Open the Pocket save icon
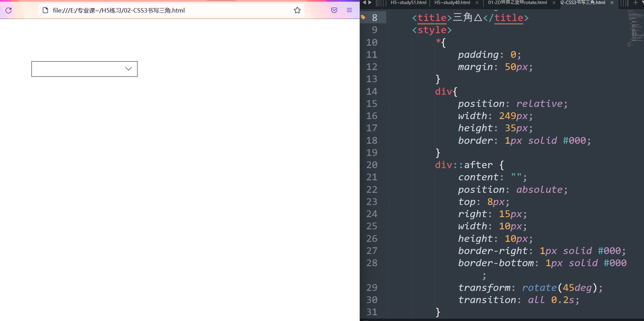This screenshot has width=644, height=321. tap(334, 10)
